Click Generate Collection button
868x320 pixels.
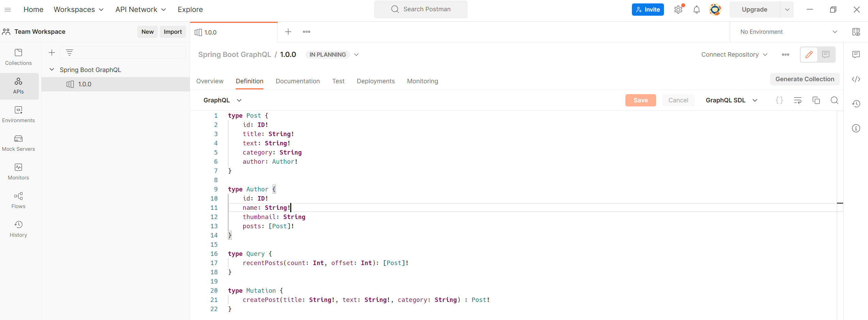(805, 79)
